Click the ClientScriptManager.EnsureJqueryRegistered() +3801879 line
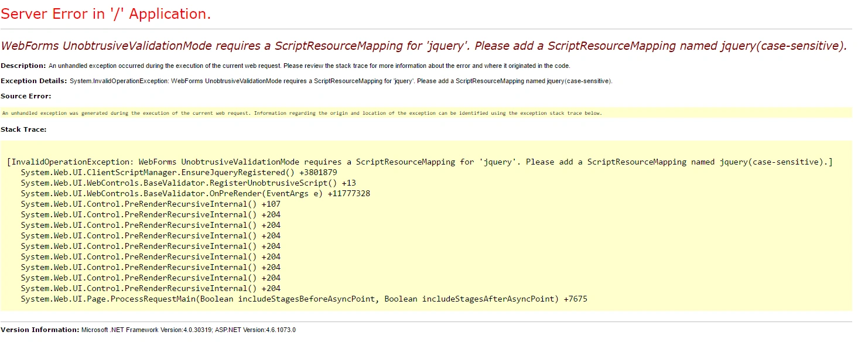868x342 pixels. coord(179,172)
